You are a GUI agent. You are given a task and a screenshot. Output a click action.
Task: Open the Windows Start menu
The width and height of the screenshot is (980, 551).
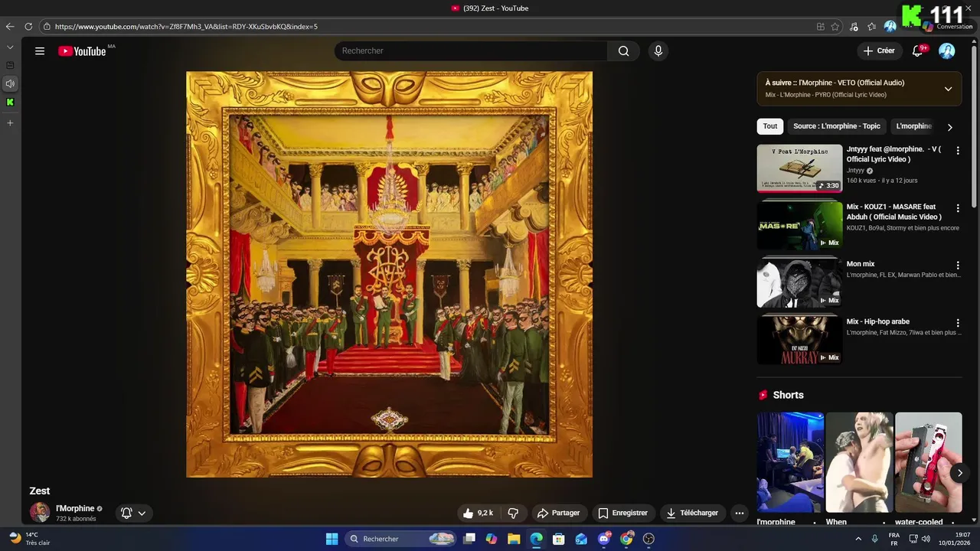332,539
